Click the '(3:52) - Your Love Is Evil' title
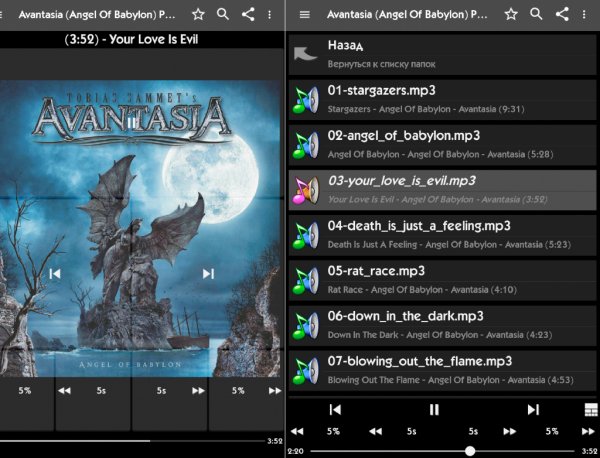 pos(131,39)
